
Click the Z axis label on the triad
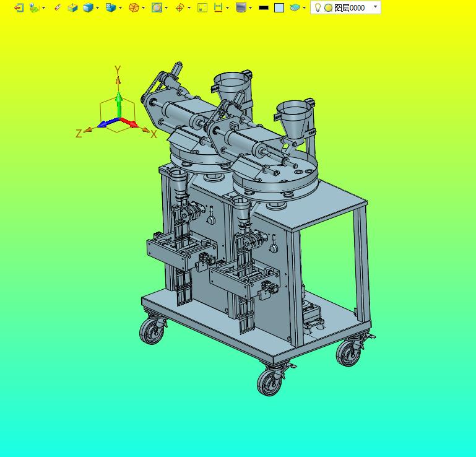[79, 134]
